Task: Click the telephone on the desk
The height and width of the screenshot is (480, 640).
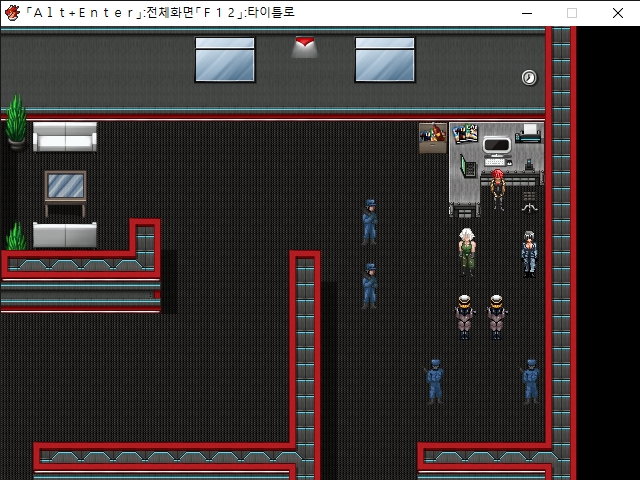Action: (529, 164)
